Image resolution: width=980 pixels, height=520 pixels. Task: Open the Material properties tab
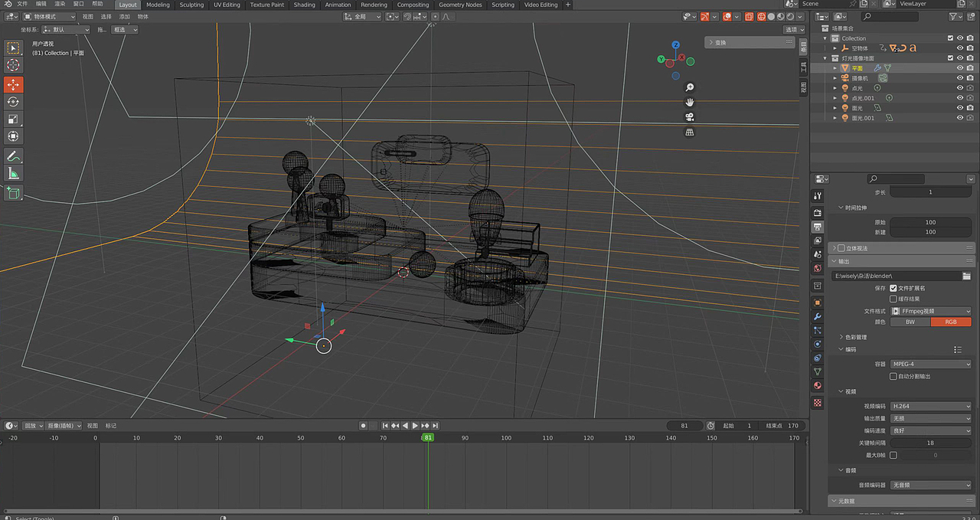pyautogui.click(x=818, y=385)
